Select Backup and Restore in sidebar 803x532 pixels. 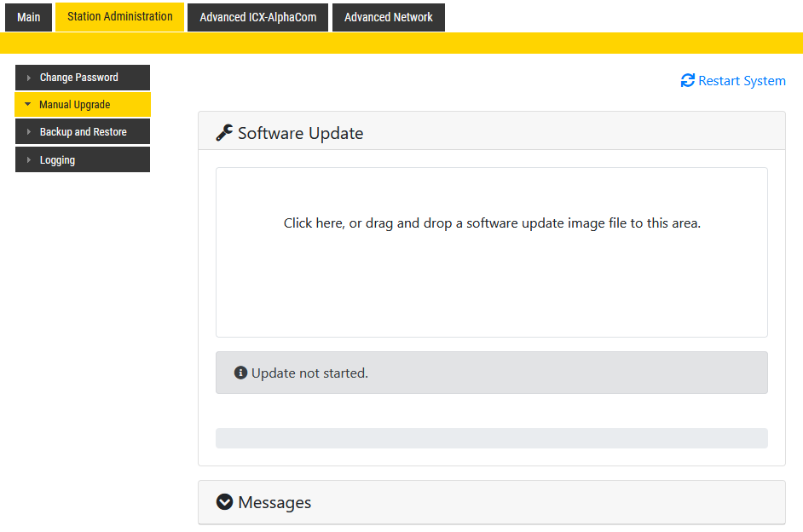tap(84, 132)
